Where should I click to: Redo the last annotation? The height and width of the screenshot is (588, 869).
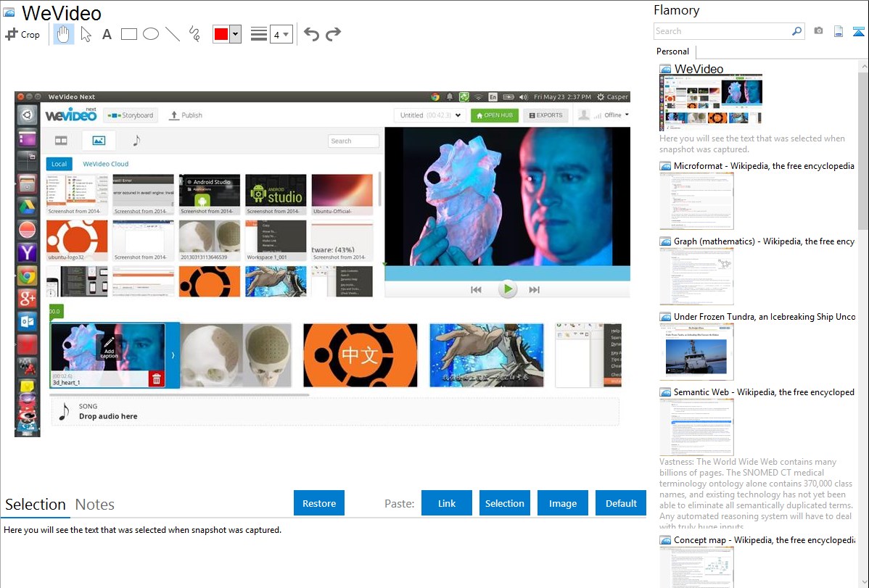tap(333, 34)
